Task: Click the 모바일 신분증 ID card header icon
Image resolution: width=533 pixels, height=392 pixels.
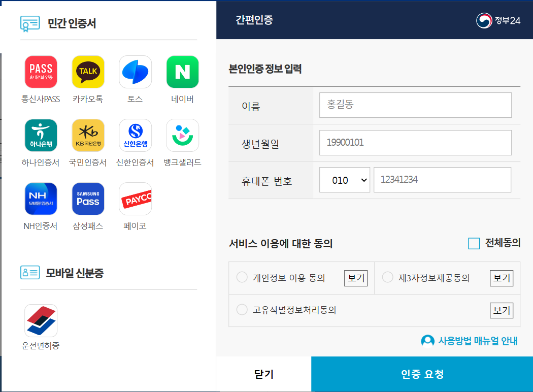Action: click(30, 273)
